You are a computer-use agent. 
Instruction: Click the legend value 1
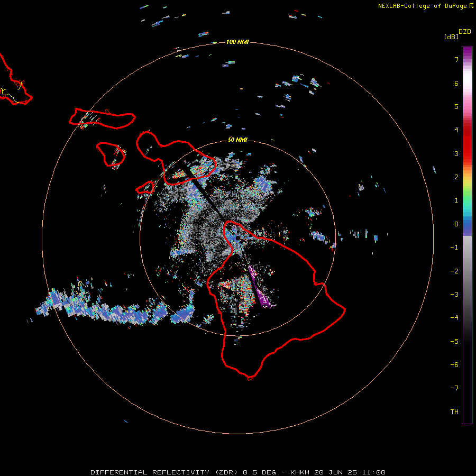pos(456,200)
